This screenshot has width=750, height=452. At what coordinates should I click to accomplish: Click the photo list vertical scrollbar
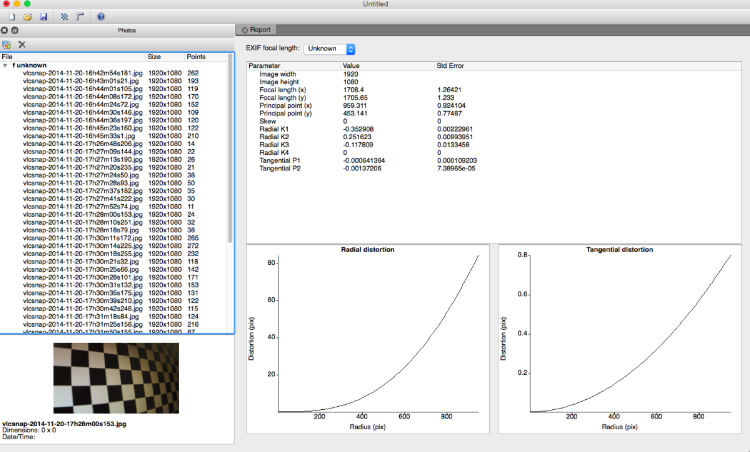coord(230,148)
